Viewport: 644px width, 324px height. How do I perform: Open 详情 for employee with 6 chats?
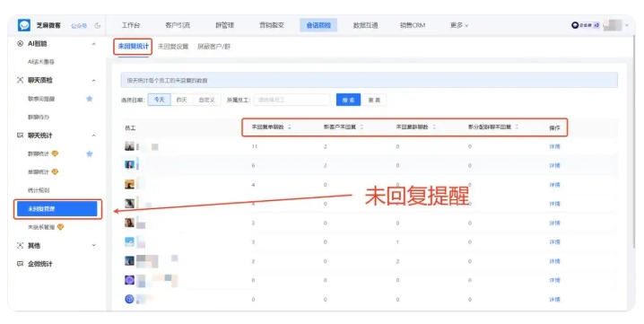pyautogui.click(x=554, y=165)
